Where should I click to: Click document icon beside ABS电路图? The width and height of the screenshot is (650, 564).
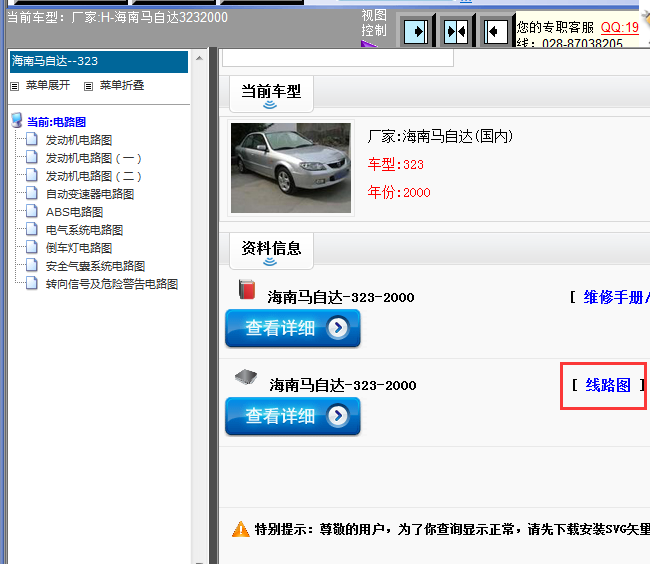[x=32, y=211]
